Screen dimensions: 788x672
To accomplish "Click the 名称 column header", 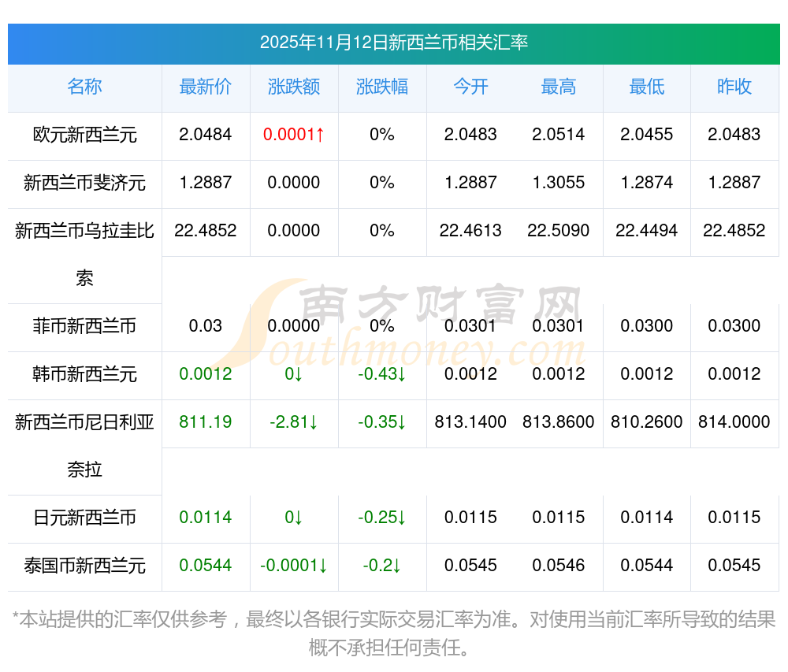I will pyautogui.click(x=84, y=87).
